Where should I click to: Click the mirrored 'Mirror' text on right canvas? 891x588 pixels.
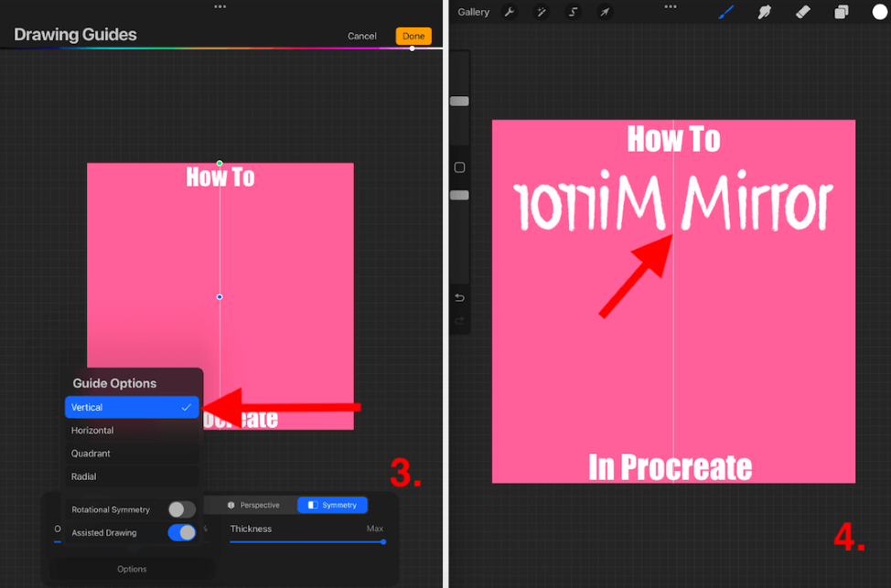(x=589, y=202)
